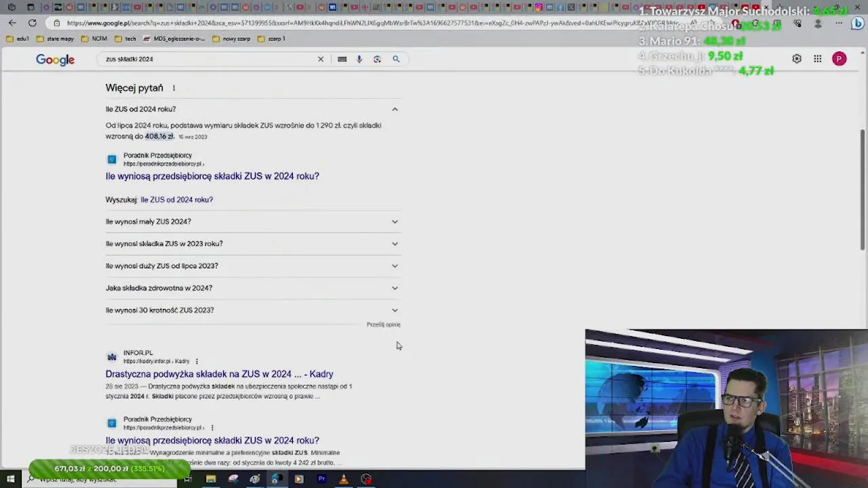Click the webcam overlay video
Image resolution: width=868 pixels, height=488 pixels.
(726, 409)
